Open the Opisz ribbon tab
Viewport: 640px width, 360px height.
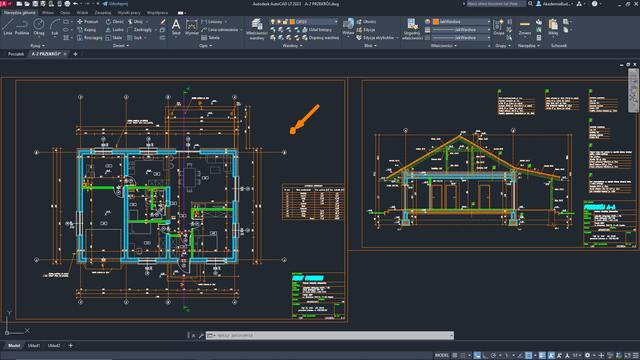pyautogui.click(x=65, y=13)
